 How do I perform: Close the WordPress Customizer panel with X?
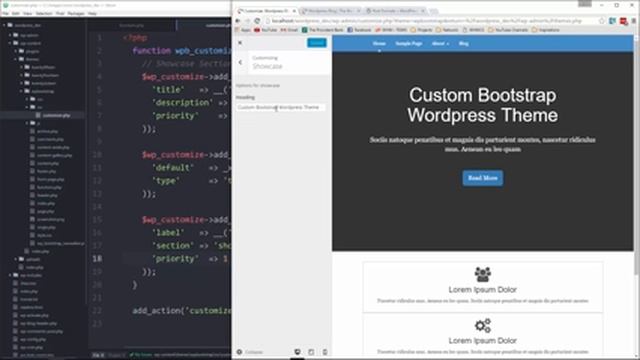240,42
